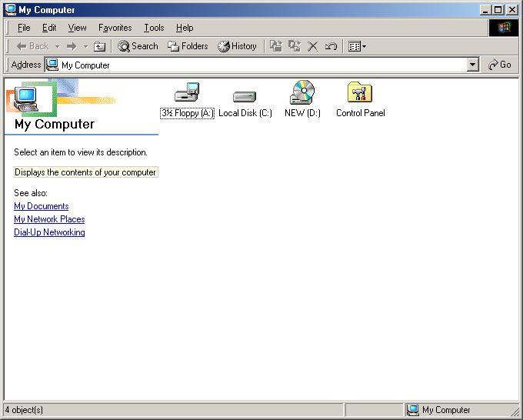Click the Windows logo throbber icon
Viewport: 523px width, 420px height.
(504, 28)
